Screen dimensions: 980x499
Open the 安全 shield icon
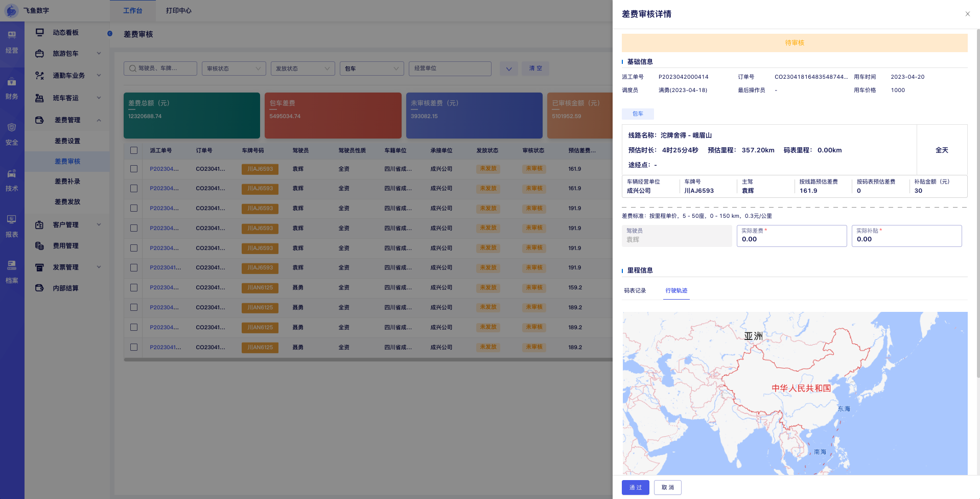12,128
